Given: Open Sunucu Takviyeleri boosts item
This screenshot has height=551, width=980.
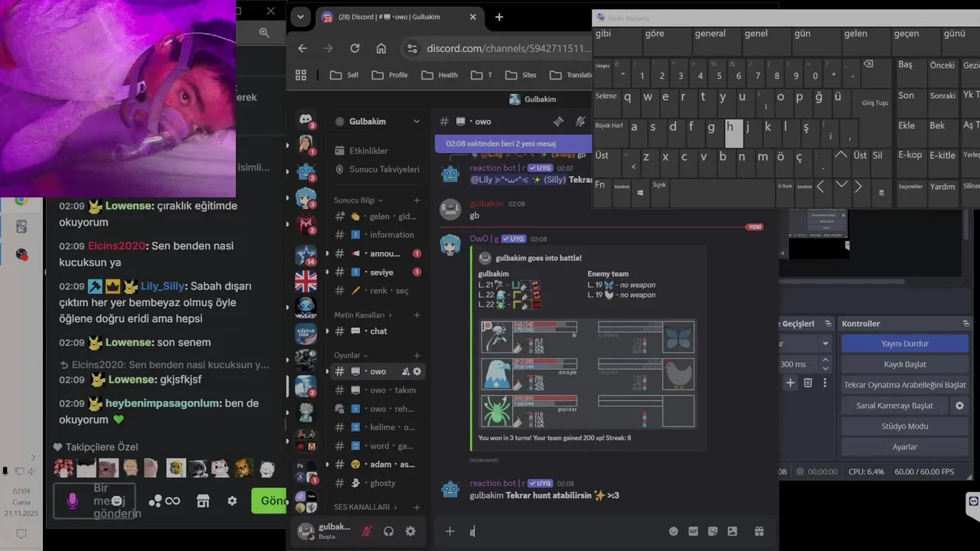Looking at the screenshot, I should coord(377,169).
